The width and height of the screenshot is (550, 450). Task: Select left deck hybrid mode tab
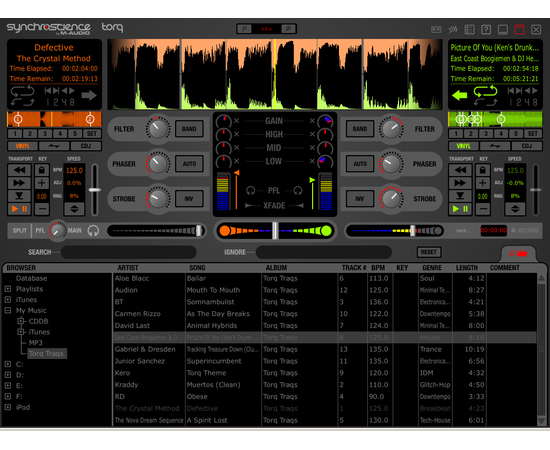point(54,146)
